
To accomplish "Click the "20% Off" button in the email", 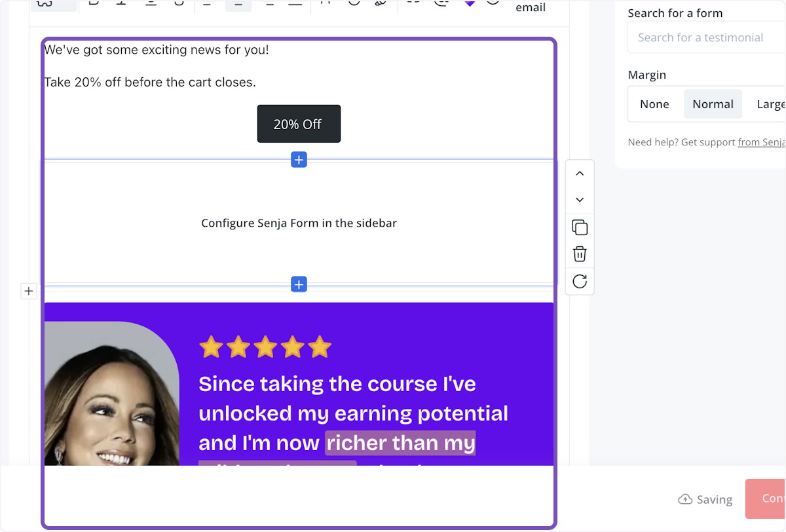I will (x=299, y=123).
